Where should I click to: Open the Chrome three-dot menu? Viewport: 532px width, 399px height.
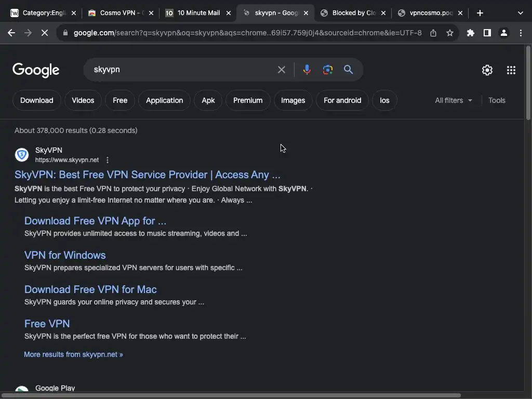pyautogui.click(x=521, y=33)
